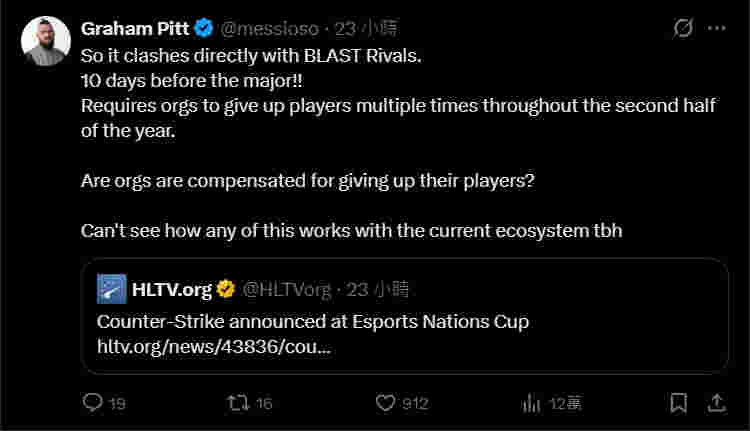The height and width of the screenshot is (431, 750).
Task: Open tweet view analytics icon
Action: coord(532,403)
